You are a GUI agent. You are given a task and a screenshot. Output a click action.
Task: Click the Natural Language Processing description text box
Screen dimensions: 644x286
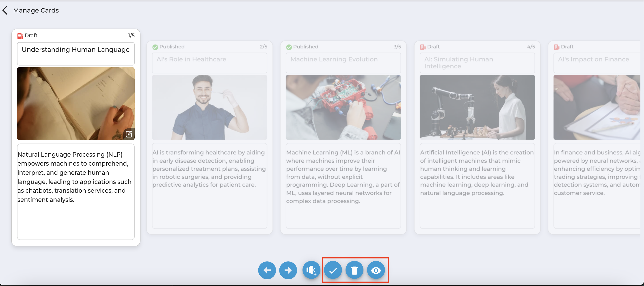(x=76, y=192)
